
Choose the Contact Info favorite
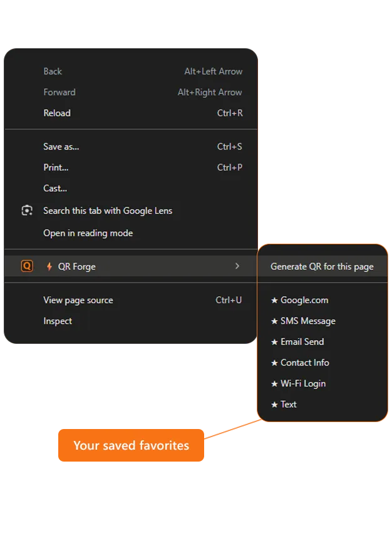point(322,363)
